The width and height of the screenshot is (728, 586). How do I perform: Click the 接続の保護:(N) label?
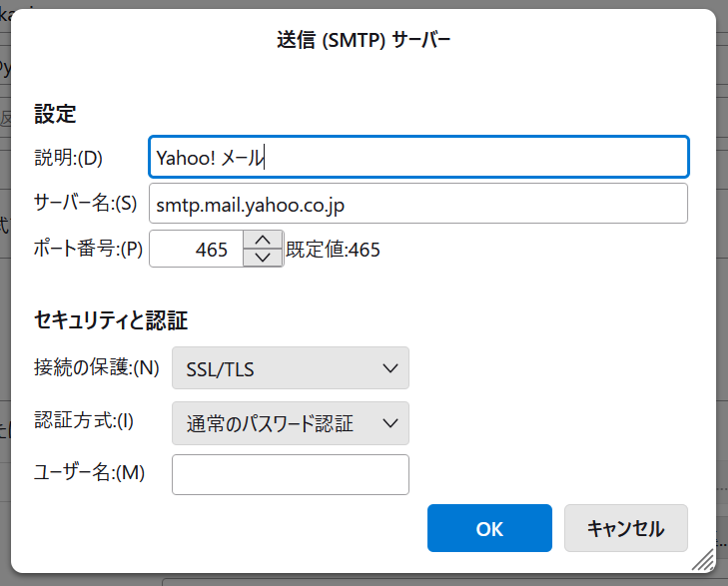(x=97, y=367)
